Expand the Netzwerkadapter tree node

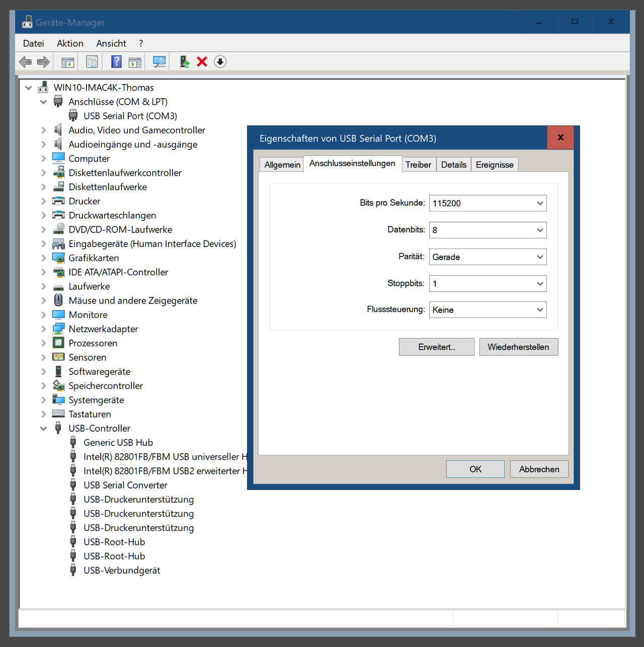coord(44,329)
